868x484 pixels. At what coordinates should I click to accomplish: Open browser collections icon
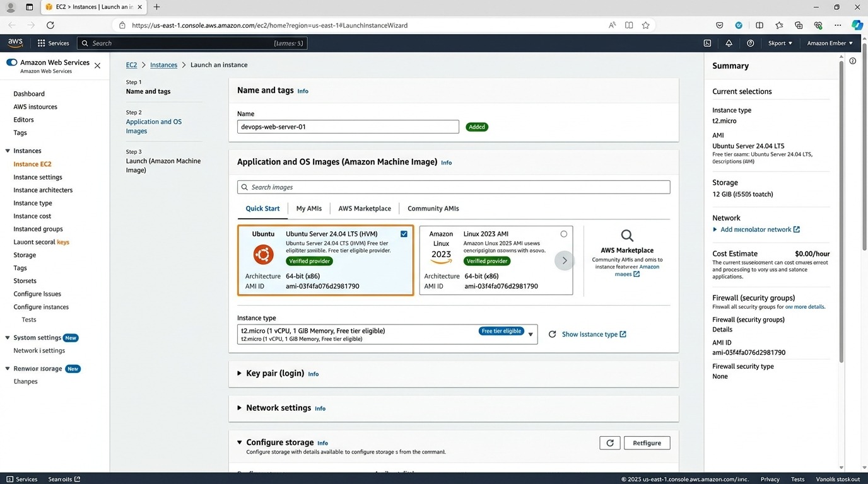tap(799, 25)
